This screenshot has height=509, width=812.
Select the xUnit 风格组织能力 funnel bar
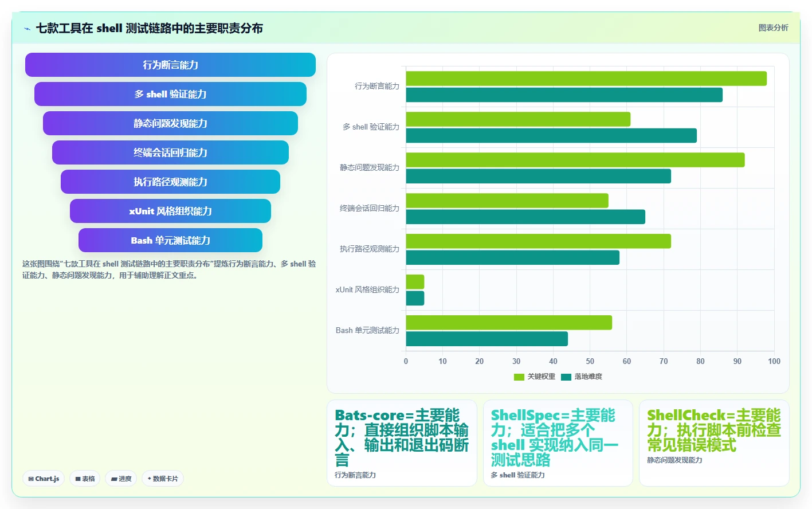click(170, 211)
